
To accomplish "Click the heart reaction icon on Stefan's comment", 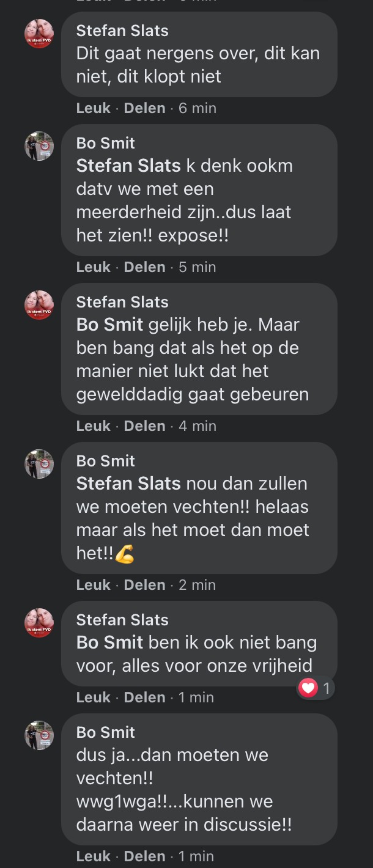I will 309,689.
